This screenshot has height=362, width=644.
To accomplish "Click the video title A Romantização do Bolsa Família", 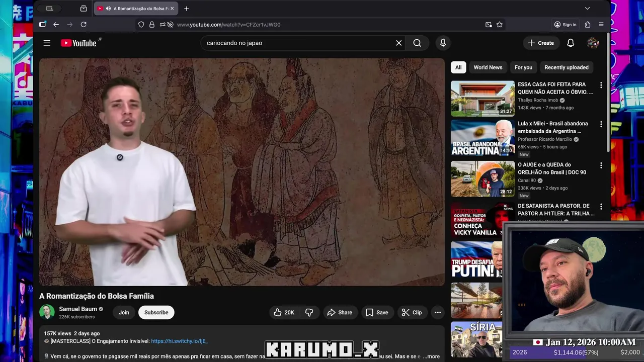I will click(x=97, y=296).
